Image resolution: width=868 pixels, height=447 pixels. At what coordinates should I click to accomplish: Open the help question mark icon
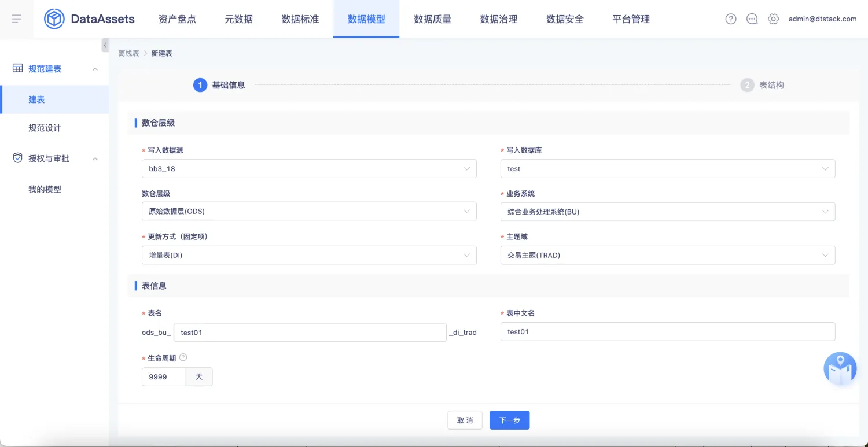tap(731, 19)
